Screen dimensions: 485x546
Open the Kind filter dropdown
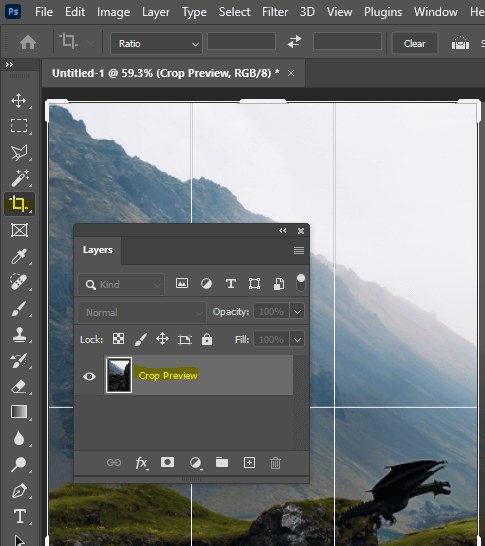pyautogui.click(x=121, y=284)
